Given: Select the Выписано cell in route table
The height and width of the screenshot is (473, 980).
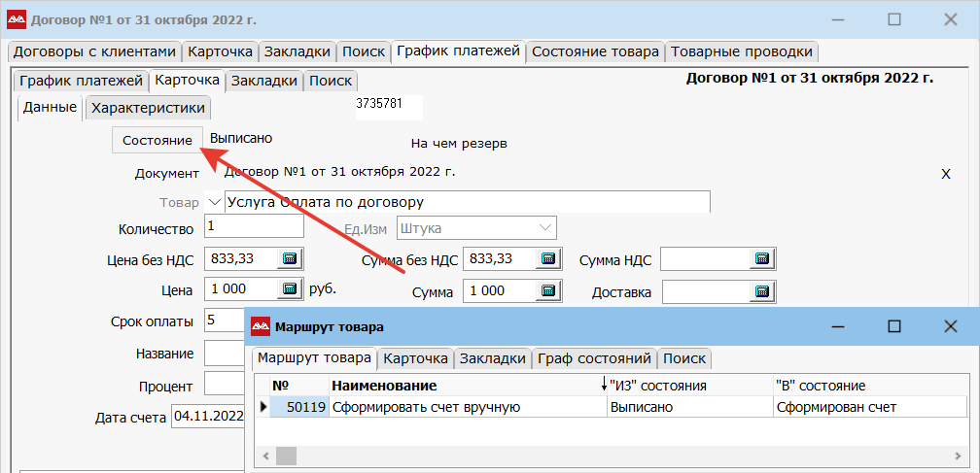Looking at the screenshot, I should [690, 408].
